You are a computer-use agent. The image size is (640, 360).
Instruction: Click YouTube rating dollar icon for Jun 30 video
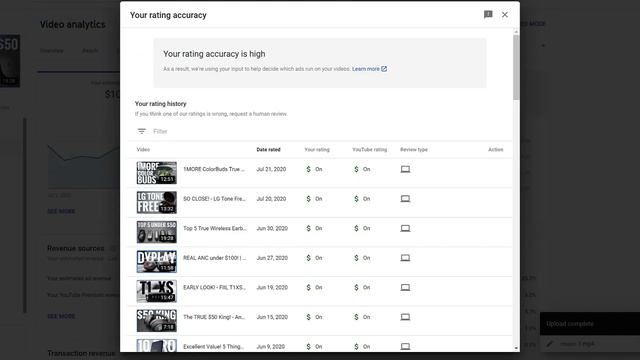(x=356, y=229)
